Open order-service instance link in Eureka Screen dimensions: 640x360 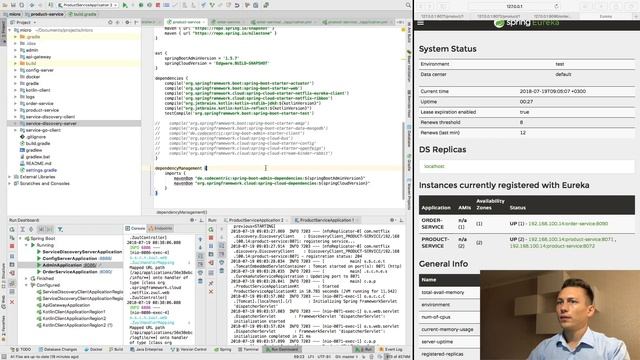pyautogui.click(x=568, y=224)
